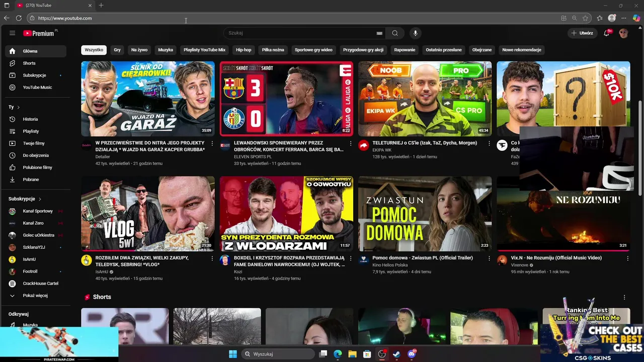Expand Subskrypcje section heading chevron
This screenshot has height=362, width=644.
tap(40, 199)
